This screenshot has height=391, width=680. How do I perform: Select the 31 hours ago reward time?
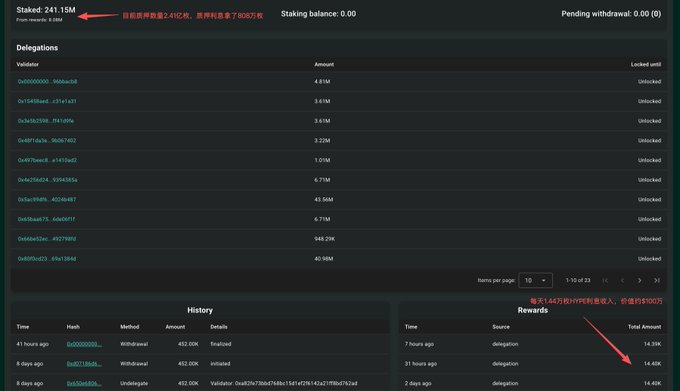(x=421, y=364)
